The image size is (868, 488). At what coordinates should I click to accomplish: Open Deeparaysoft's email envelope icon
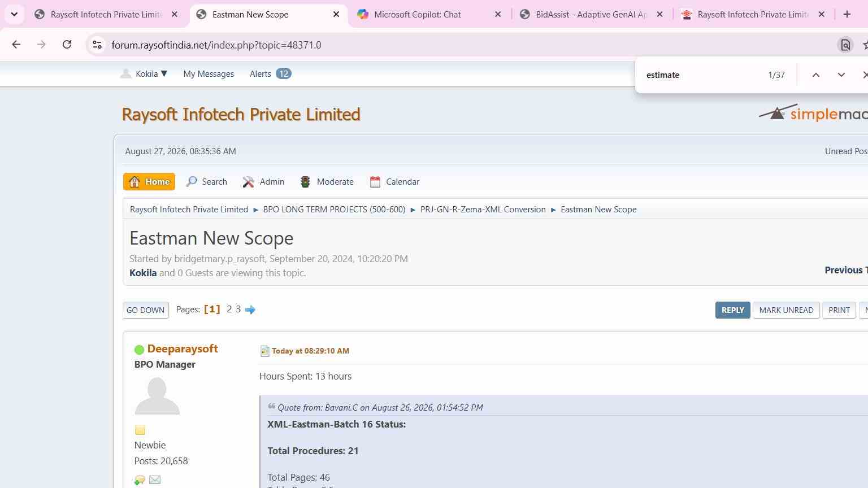click(155, 480)
